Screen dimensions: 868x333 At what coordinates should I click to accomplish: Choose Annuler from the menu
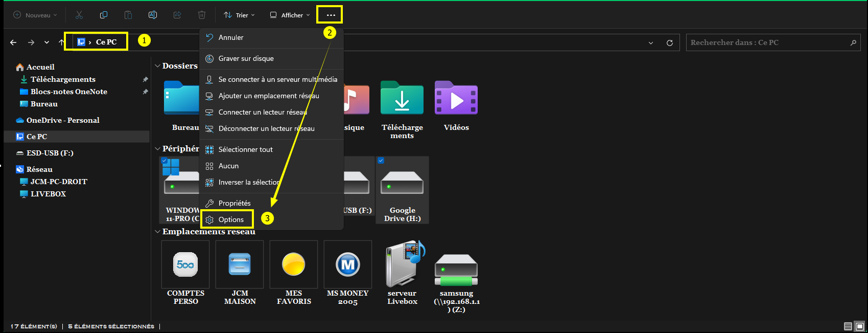click(271, 37)
